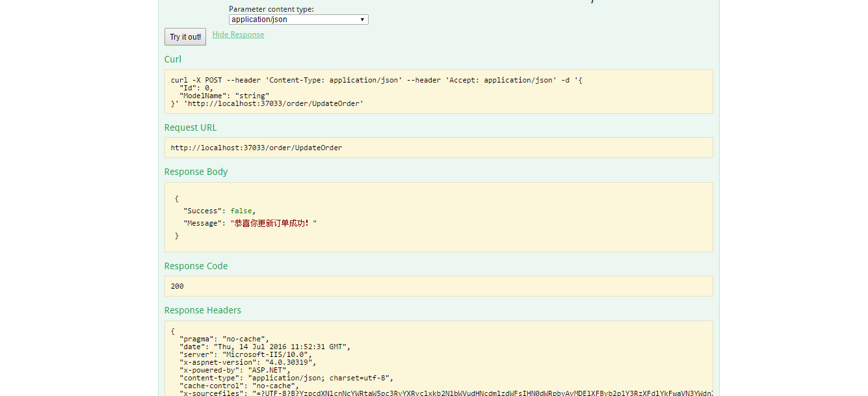The width and height of the screenshot is (868, 396).
Task: Click the "Id": 0 line in curl block
Action: (x=196, y=88)
